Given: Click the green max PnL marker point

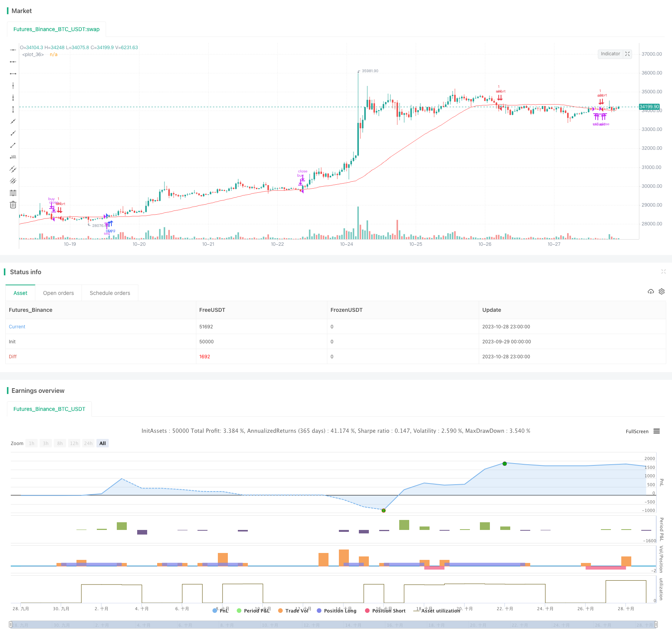Looking at the screenshot, I should click(x=504, y=464).
